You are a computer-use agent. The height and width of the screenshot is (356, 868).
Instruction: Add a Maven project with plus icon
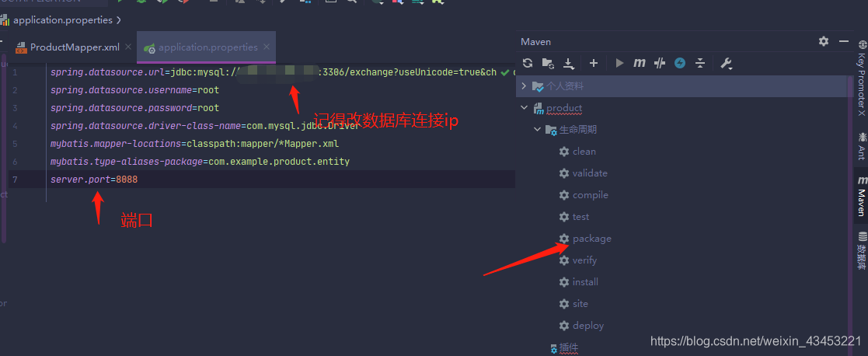click(594, 63)
